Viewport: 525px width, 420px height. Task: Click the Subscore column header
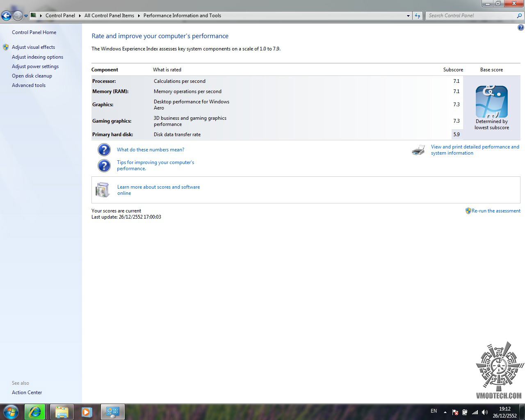click(453, 70)
